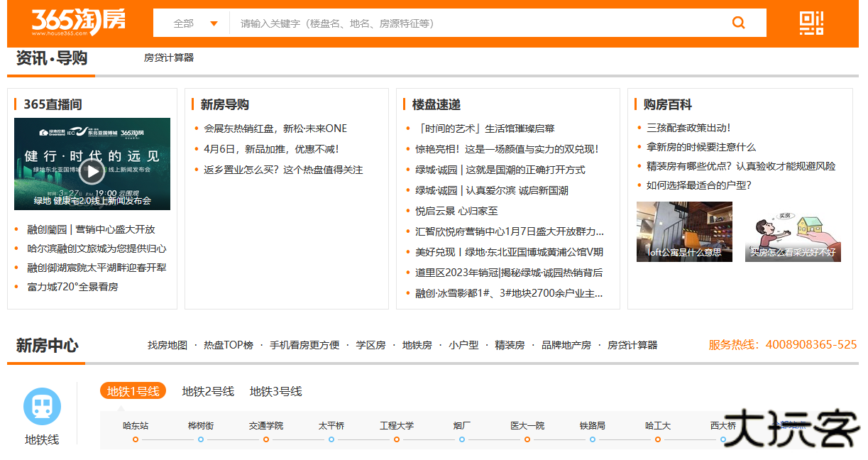Click the 365淘房 logo
The width and height of the screenshot is (868, 460).
click(x=78, y=23)
